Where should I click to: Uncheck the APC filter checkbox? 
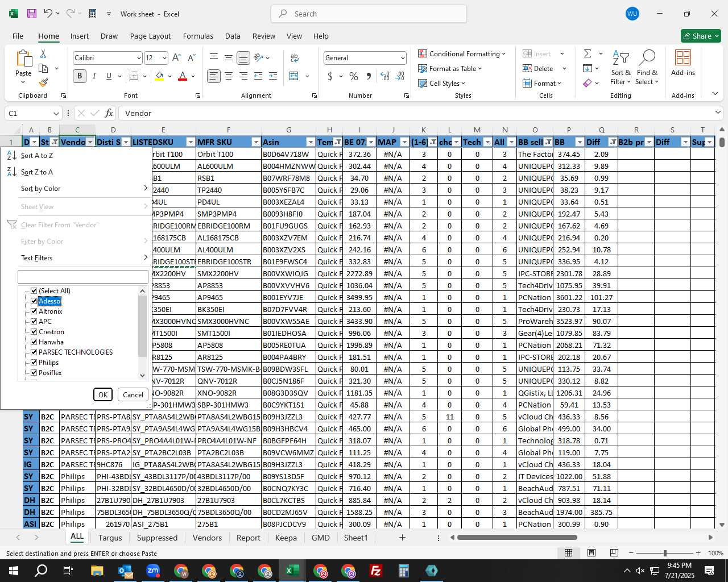[34, 322]
